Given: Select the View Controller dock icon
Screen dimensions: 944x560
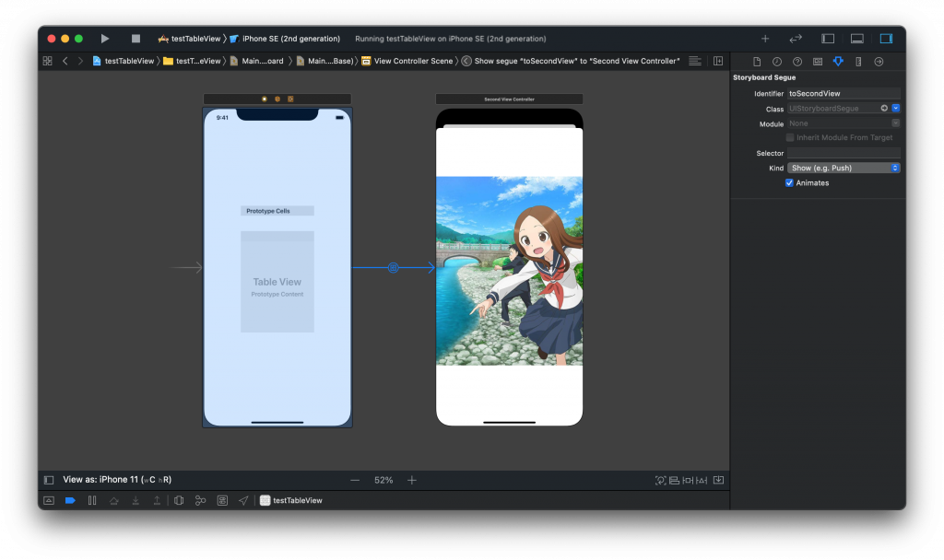Looking at the screenshot, I should 265,99.
